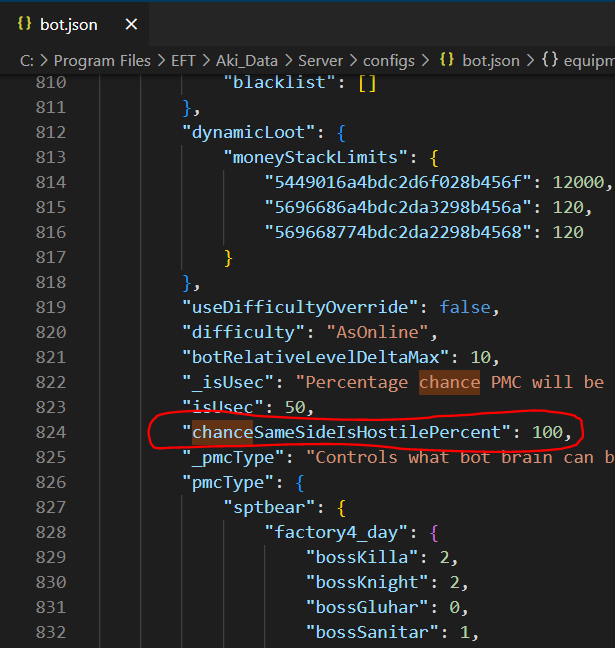Close the bot.json editor tab
The image size is (615, 648).
131,24
